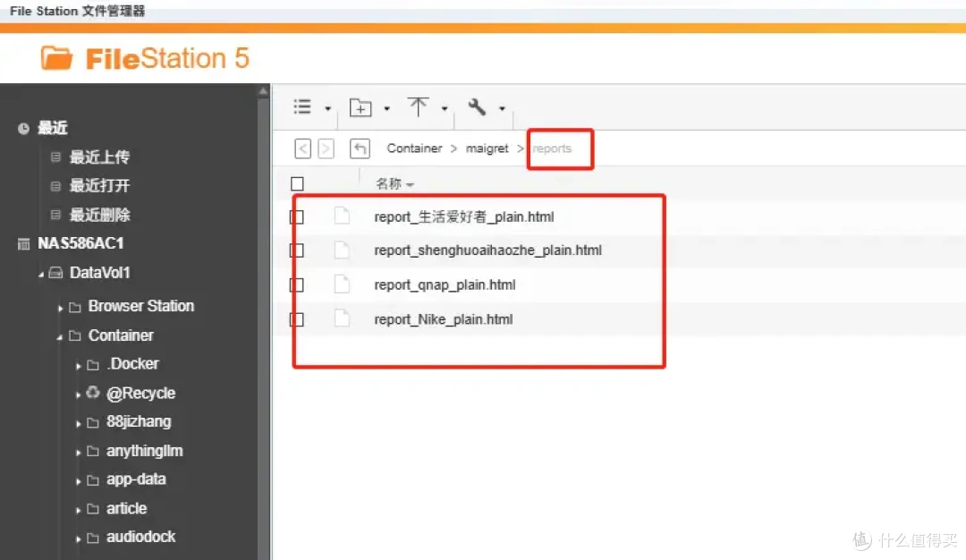Collapse the Container folder node
Viewport: 966px width, 560px height.
[59, 337]
